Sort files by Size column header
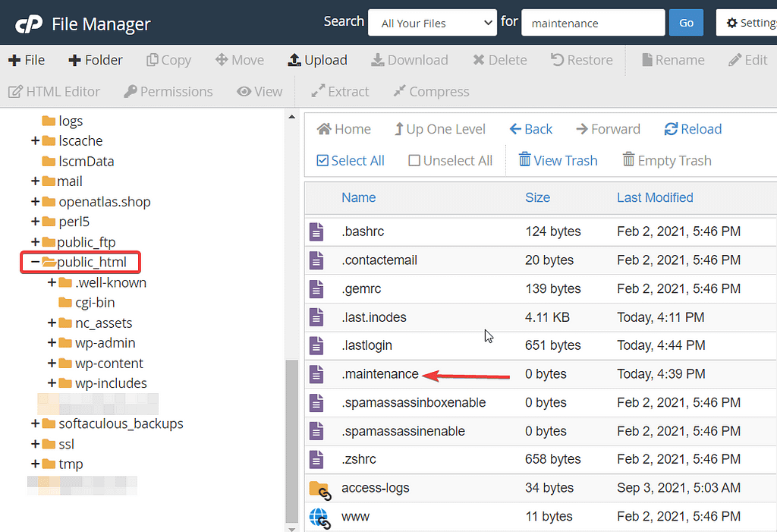Viewport: 777px width, 532px height. [537, 197]
